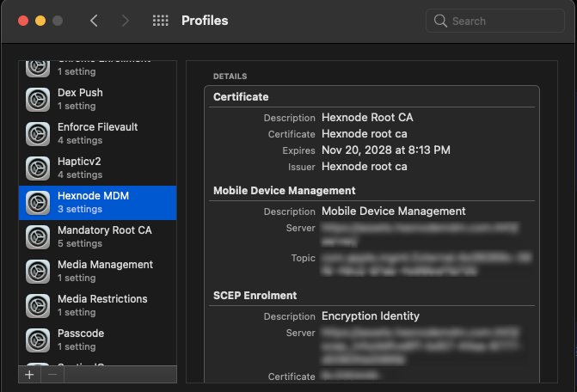Viewport: 577px width, 392px height.
Task: Click the Passcode profile icon
Action: [x=38, y=340]
